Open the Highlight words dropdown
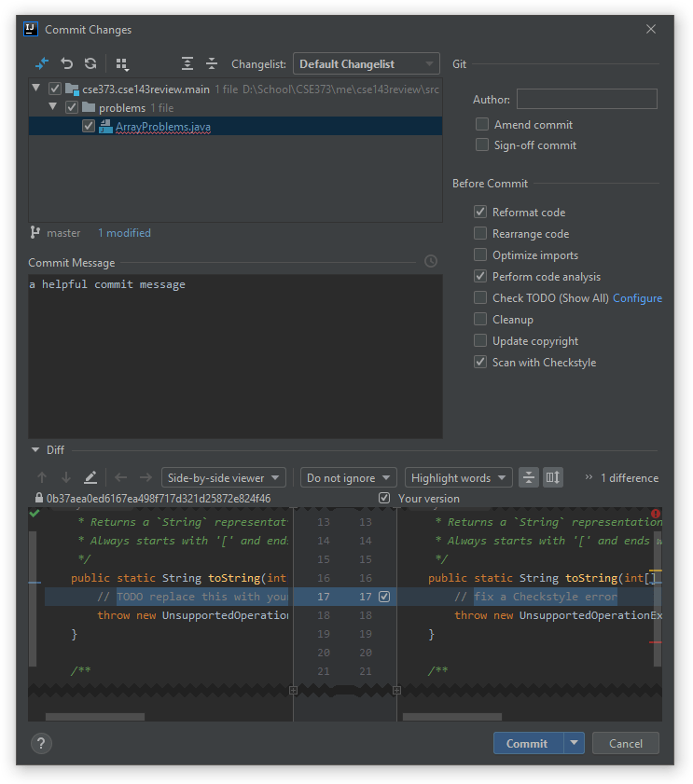Viewport: 693px width, 784px height. (x=458, y=477)
